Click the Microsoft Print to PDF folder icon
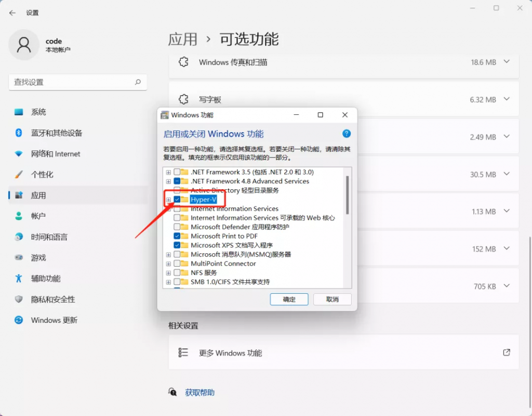Viewport: 532px width, 416px height. coord(184,236)
